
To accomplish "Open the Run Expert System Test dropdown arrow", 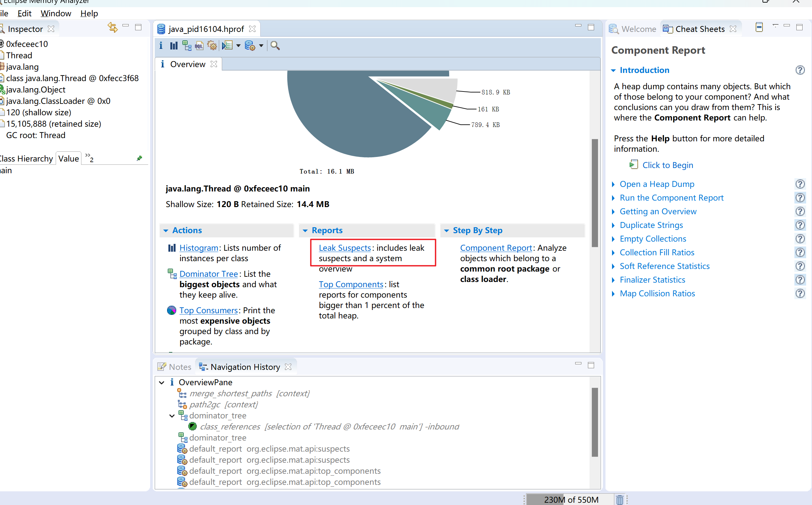I will tap(238, 46).
